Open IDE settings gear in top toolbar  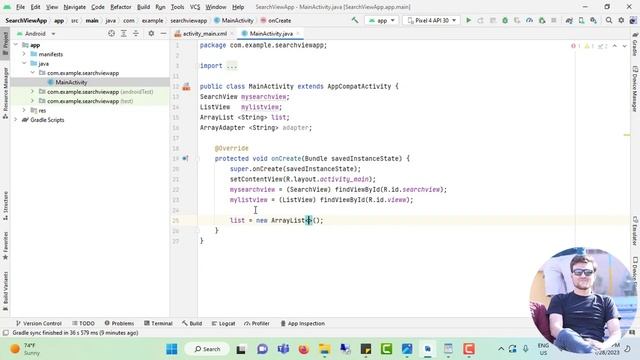(621, 20)
